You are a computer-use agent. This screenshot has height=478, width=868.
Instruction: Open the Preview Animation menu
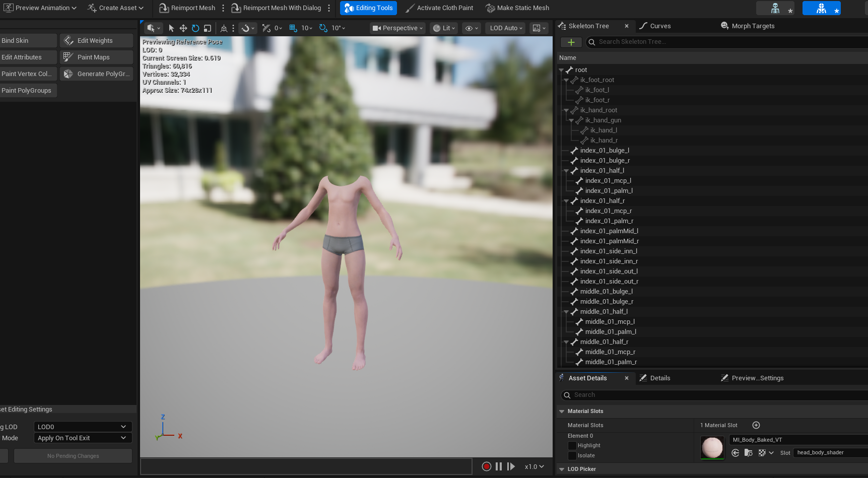(x=40, y=8)
